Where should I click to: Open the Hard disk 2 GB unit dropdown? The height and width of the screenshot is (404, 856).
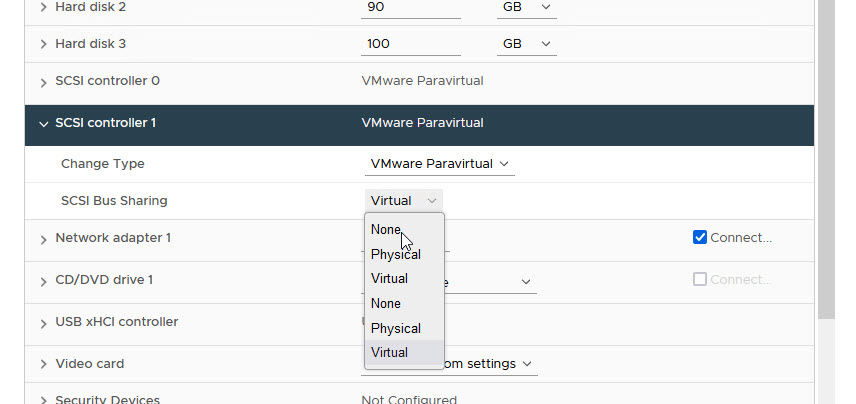pos(526,7)
